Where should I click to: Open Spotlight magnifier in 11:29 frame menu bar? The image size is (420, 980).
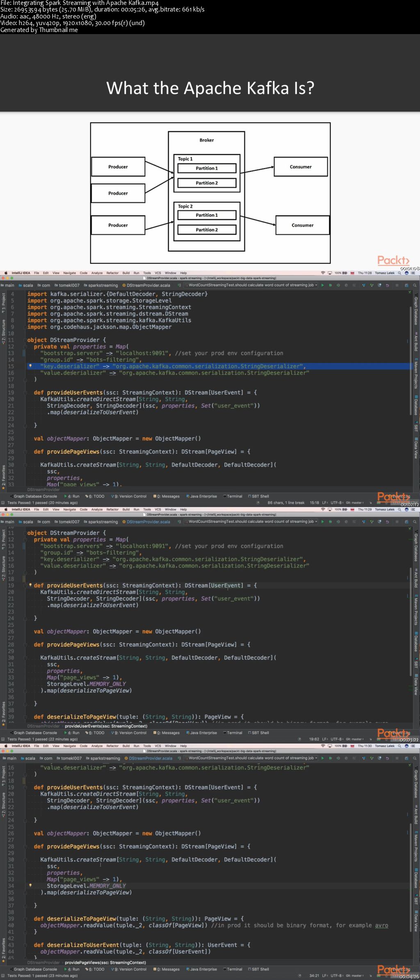coord(399,510)
